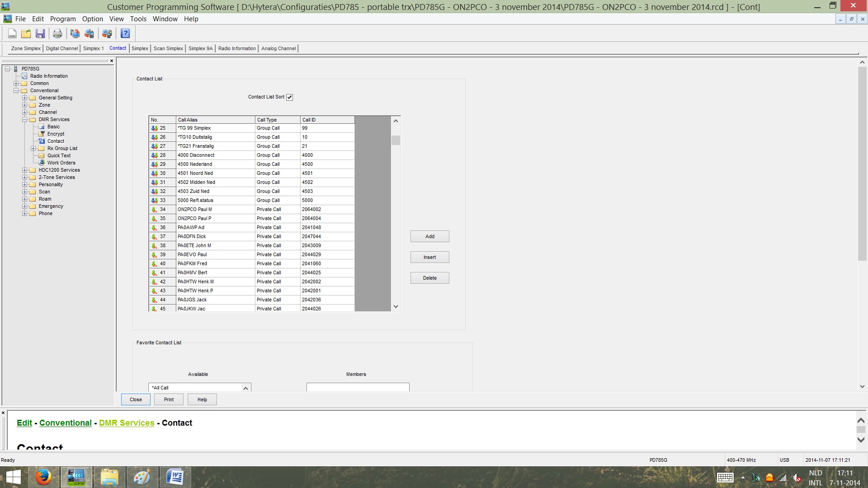The image size is (868, 488).
Task: Close the navigation tree pane
Action: click(112, 61)
